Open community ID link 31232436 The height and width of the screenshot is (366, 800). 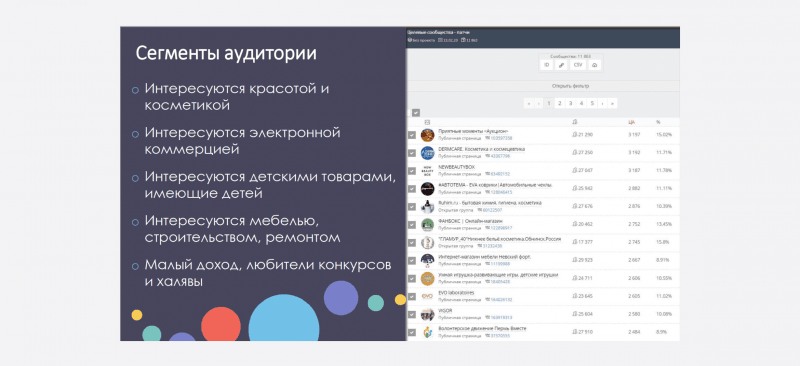493,246
